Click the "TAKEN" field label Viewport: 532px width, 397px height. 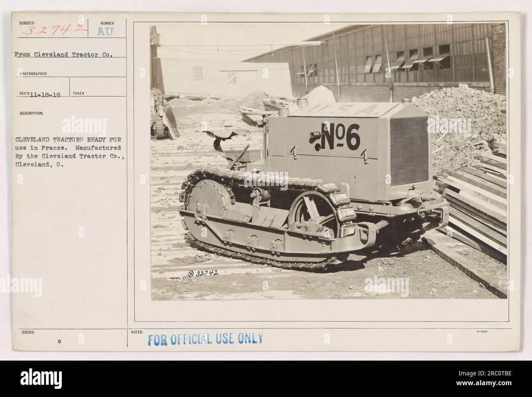78,94
